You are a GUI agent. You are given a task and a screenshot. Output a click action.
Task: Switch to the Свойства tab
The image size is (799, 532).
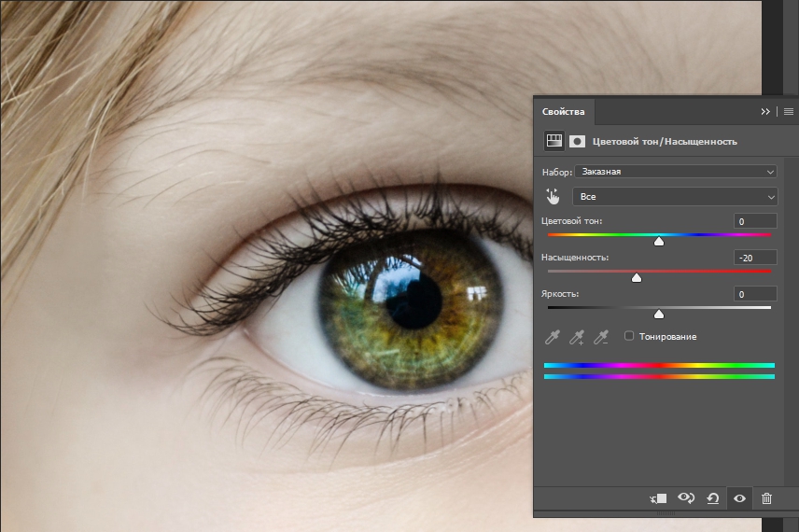point(563,112)
